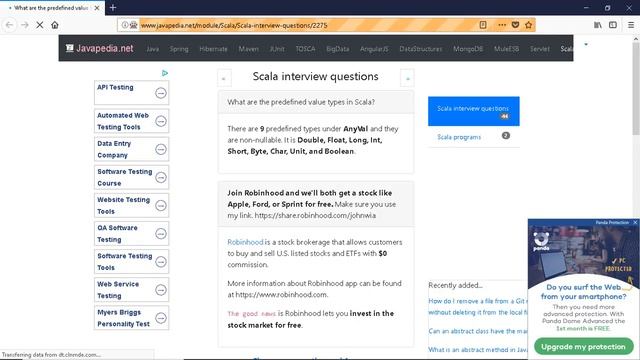Click arrow icon beside Software Testing Tools
Screen dimensions: 640x360
(x=161, y=262)
